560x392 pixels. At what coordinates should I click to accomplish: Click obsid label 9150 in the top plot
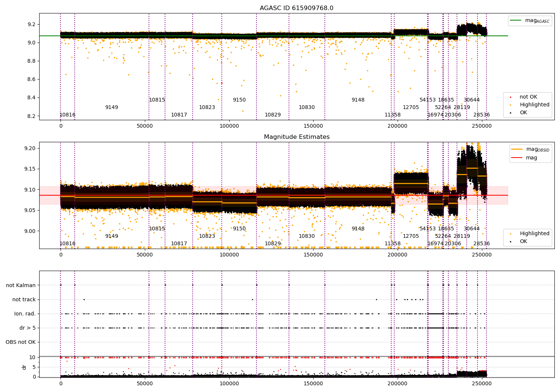coord(239,100)
